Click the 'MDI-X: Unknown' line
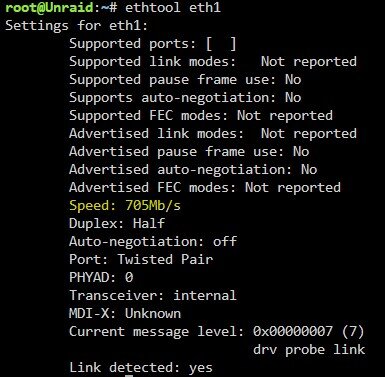385x377 pixels. (125, 313)
